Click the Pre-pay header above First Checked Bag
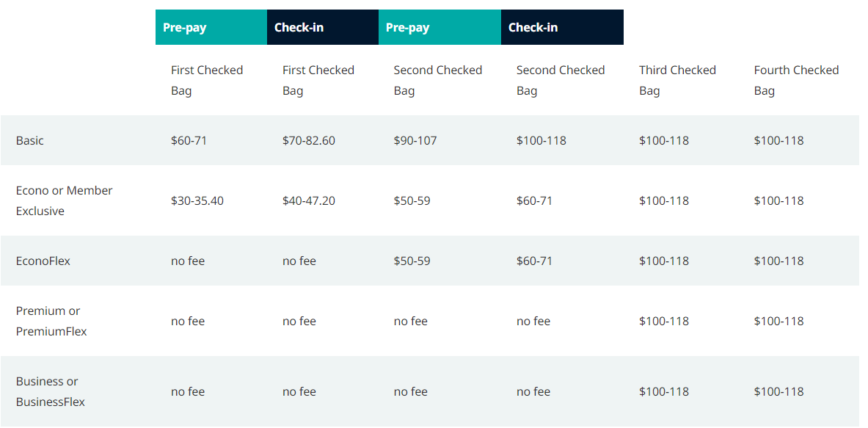This screenshot has width=868, height=428. (185, 28)
